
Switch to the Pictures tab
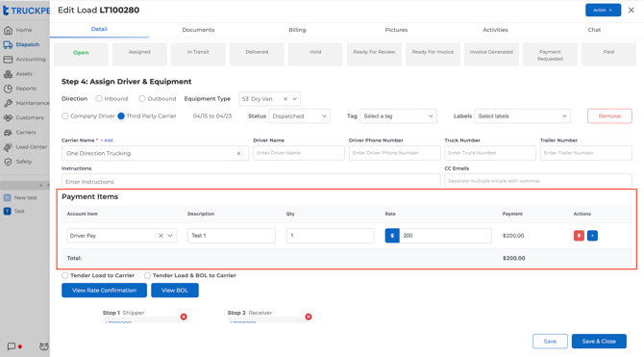(396, 30)
